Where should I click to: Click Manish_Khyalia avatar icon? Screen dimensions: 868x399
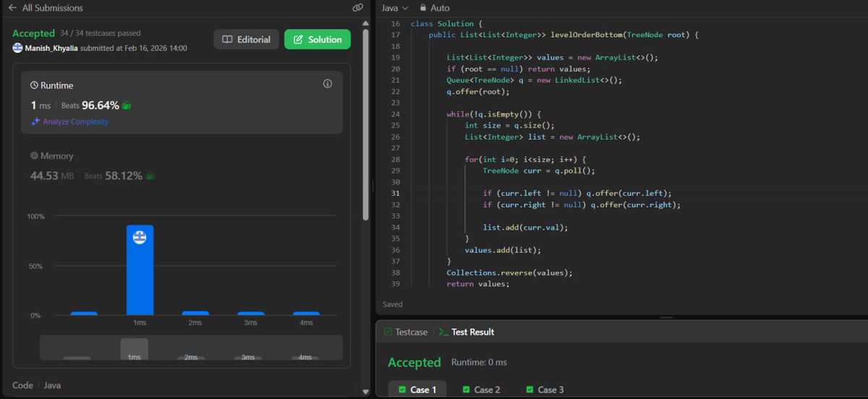(18, 48)
